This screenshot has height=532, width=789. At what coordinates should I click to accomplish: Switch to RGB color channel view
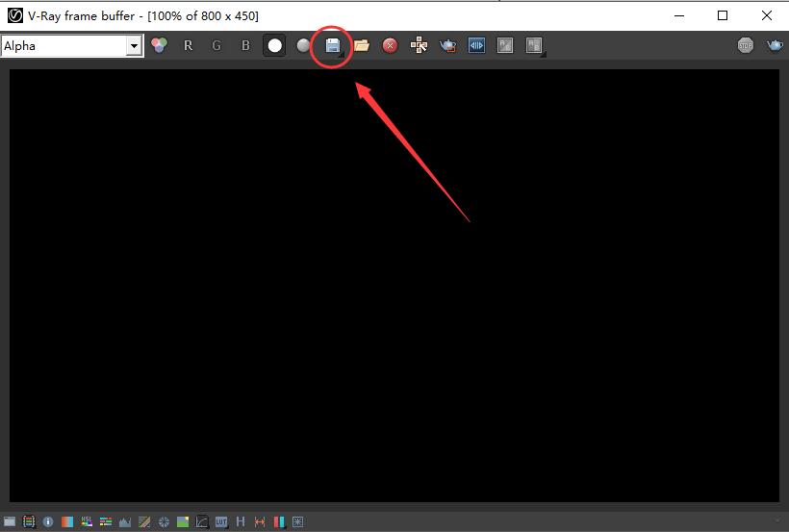tap(159, 46)
